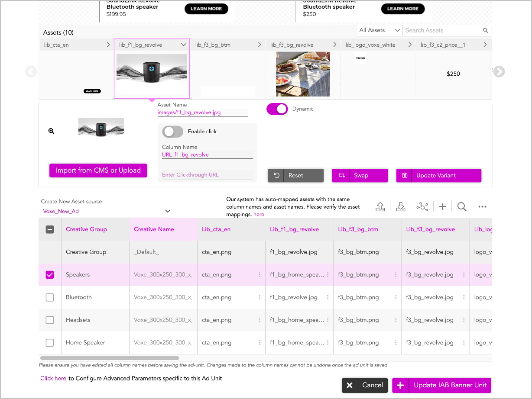Open the All Assets filter dropdown
Viewport: 532px width, 399px height.
click(380, 30)
